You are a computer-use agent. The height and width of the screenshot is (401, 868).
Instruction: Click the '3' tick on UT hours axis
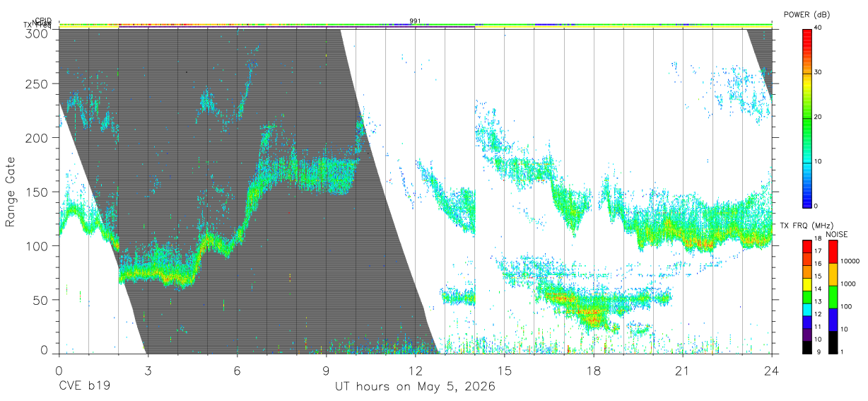[x=148, y=370]
